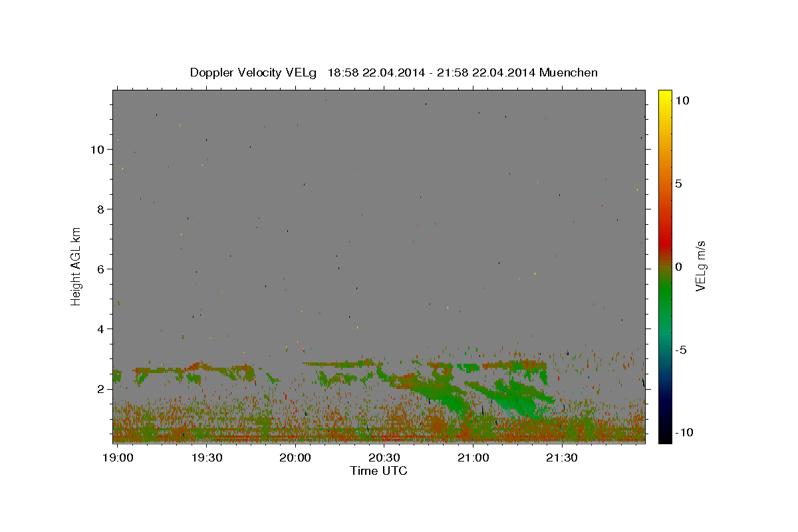Click the 'Time UTC' axis title
This screenshot has height=532, width=798.
[378, 471]
